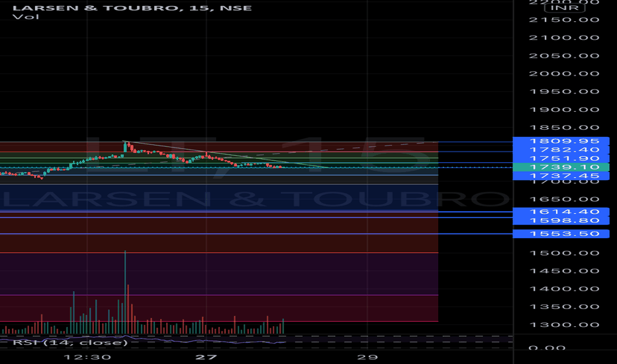
Task: Click the 0.00 RSI axis value
Action: [547, 348]
